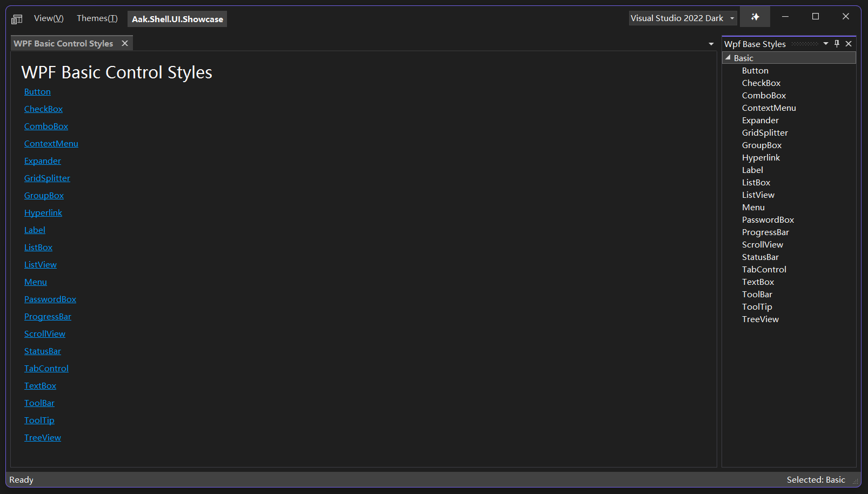Open the Button style link
Screen dimensions: 868x494
37,91
